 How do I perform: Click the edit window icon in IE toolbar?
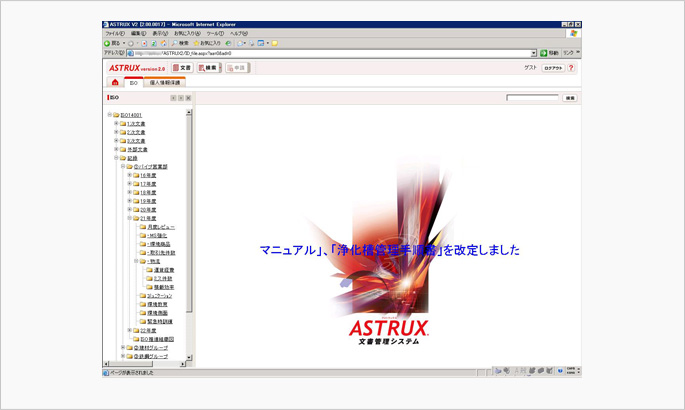pos(261,43)
